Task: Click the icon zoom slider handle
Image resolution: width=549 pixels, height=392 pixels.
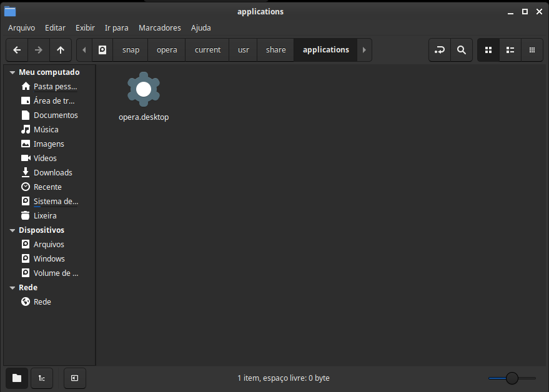Action: 512,378
